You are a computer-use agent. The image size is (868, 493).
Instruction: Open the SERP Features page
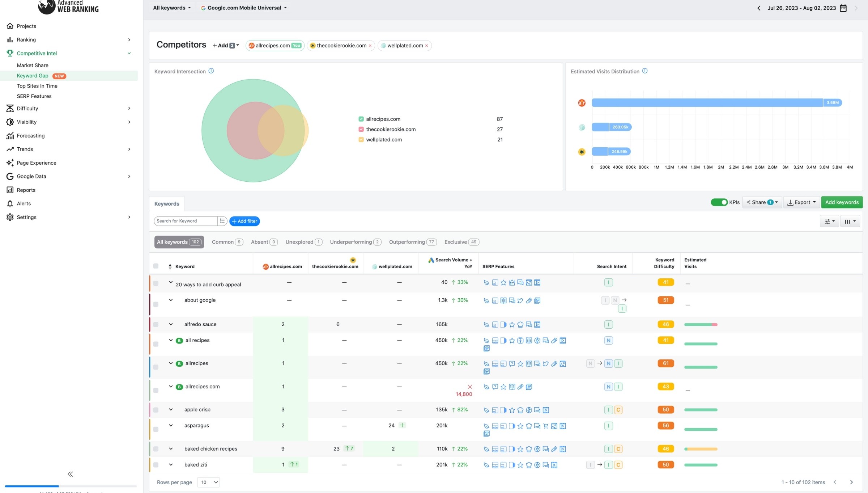click(x=34, y=96)
